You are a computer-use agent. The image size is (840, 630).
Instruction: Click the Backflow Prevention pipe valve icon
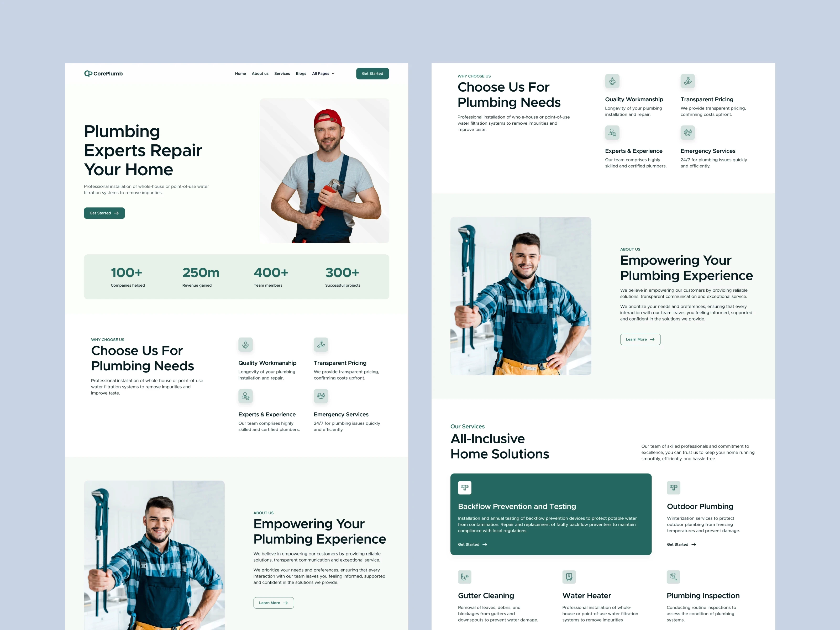465,488
